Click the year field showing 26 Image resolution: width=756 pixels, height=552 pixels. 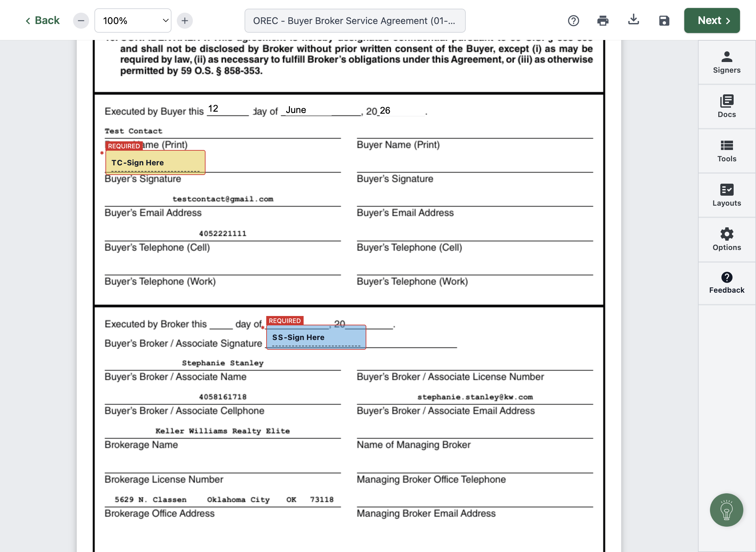coord(402,110)
